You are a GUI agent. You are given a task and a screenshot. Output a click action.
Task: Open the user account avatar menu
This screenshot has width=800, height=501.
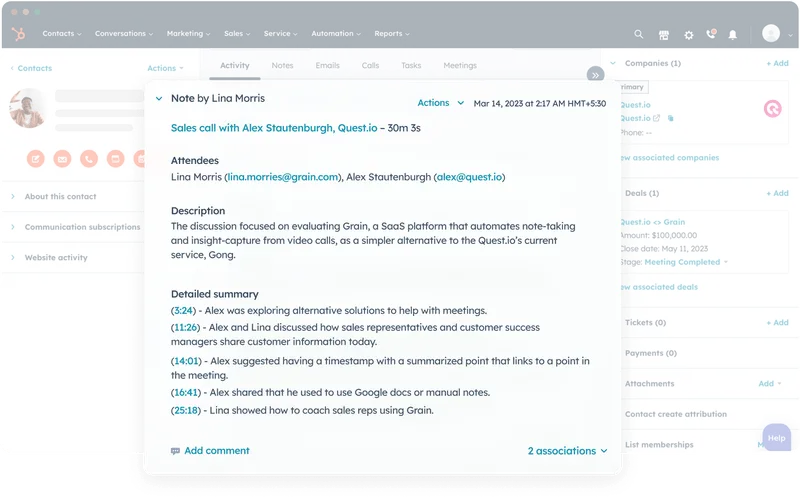pos(771,34)
